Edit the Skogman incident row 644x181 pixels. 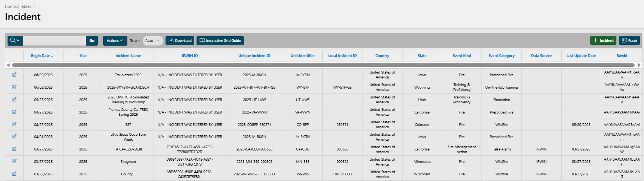pos(14,161)
